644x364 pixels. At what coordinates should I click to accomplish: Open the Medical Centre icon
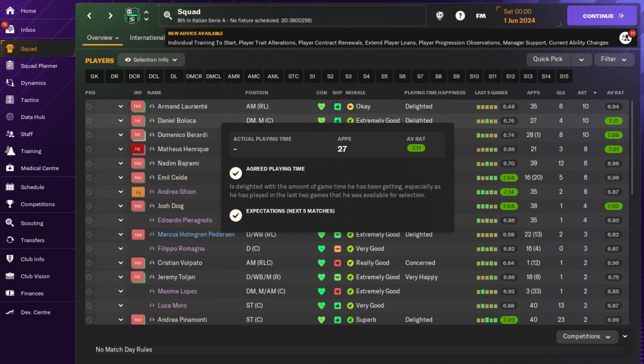pos(10,168)
